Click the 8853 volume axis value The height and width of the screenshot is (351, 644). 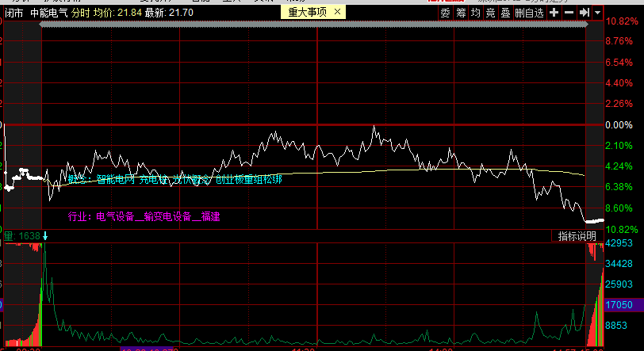click(x=616, y=325)
